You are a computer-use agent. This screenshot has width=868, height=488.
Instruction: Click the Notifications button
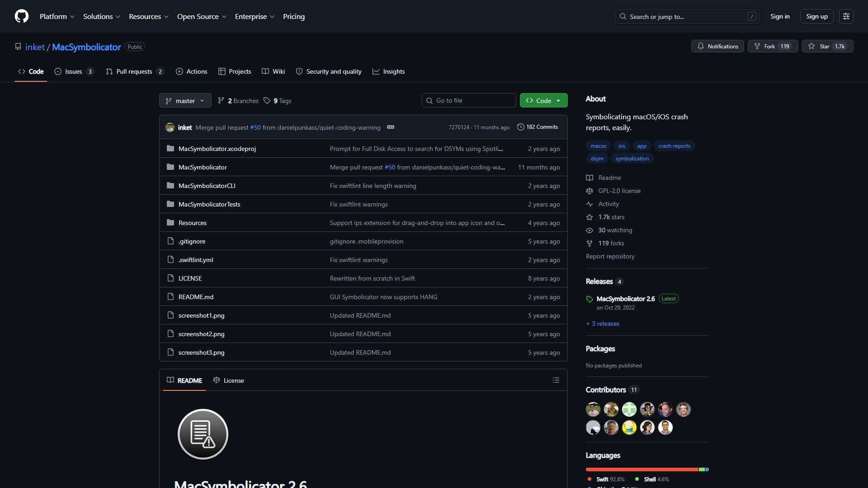click(717, 46)
